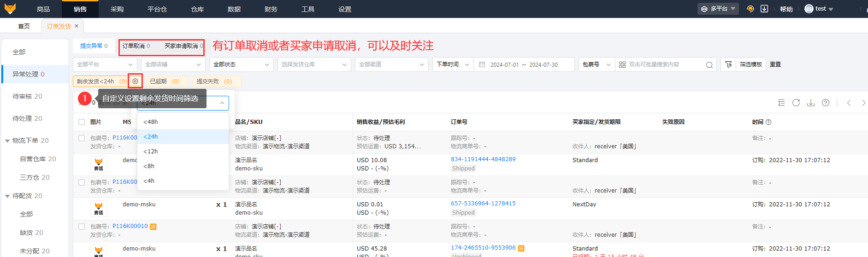Click the product thumbnail of order 657-5336964-1278415

coord(99,209)
